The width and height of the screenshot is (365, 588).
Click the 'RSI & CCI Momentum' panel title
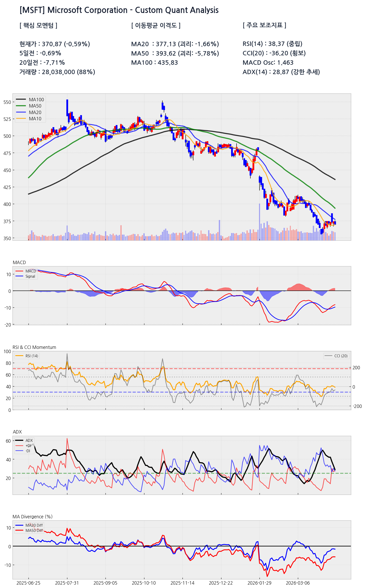pos(34,347)
